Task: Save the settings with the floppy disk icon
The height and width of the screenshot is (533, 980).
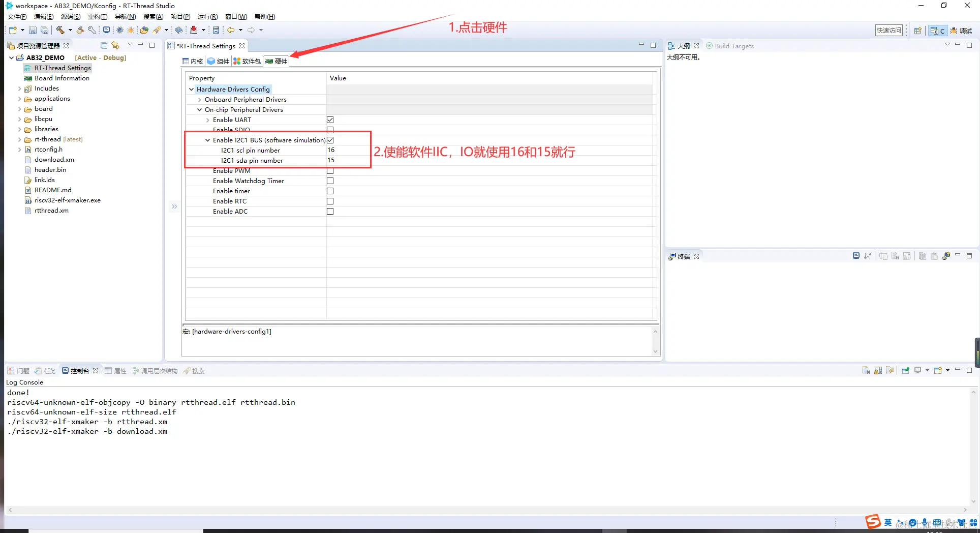Action: coord(33,30)
